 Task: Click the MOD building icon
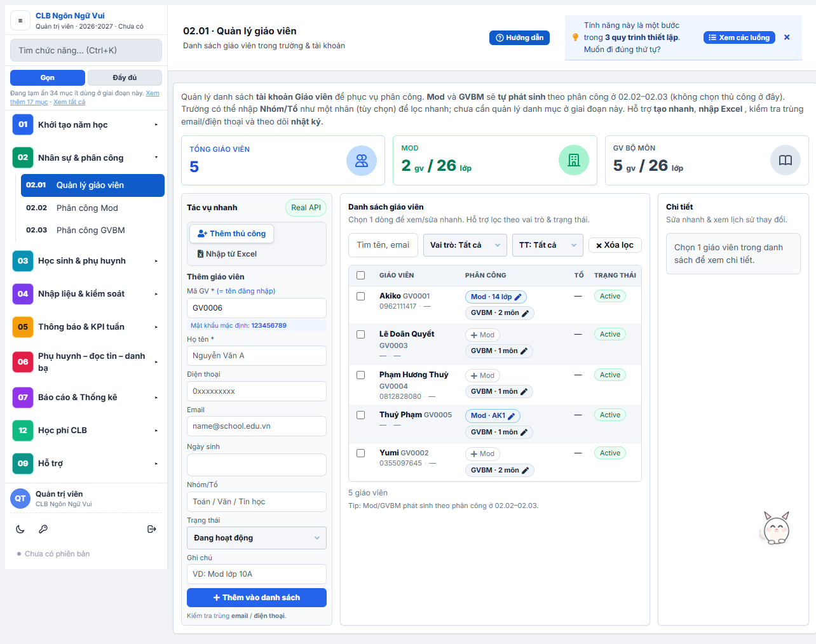click(574, 160)
